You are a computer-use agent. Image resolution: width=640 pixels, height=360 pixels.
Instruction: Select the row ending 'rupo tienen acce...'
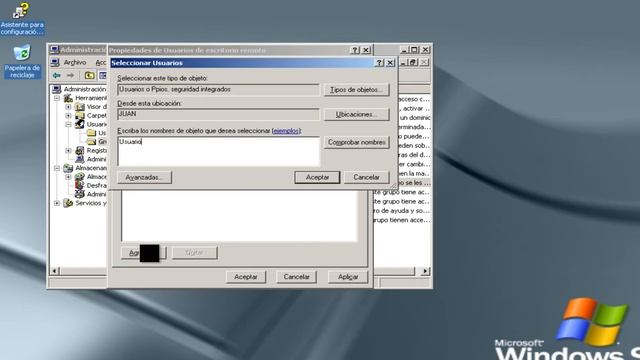[402, 220]
